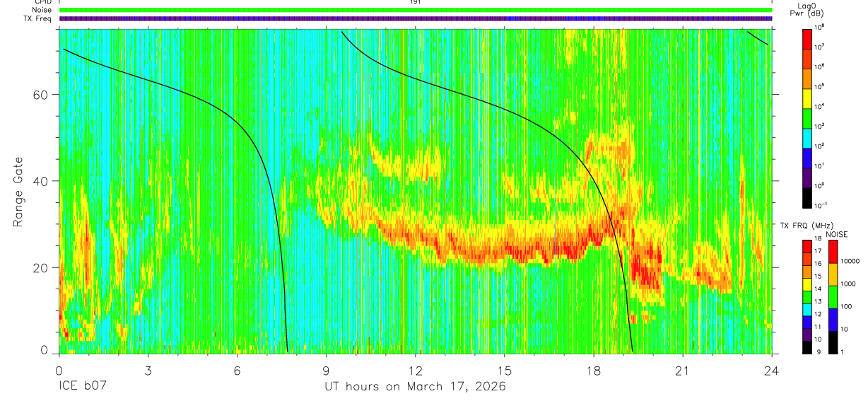Click the TX FRQ legend value '17'

[x=819, y=251]
